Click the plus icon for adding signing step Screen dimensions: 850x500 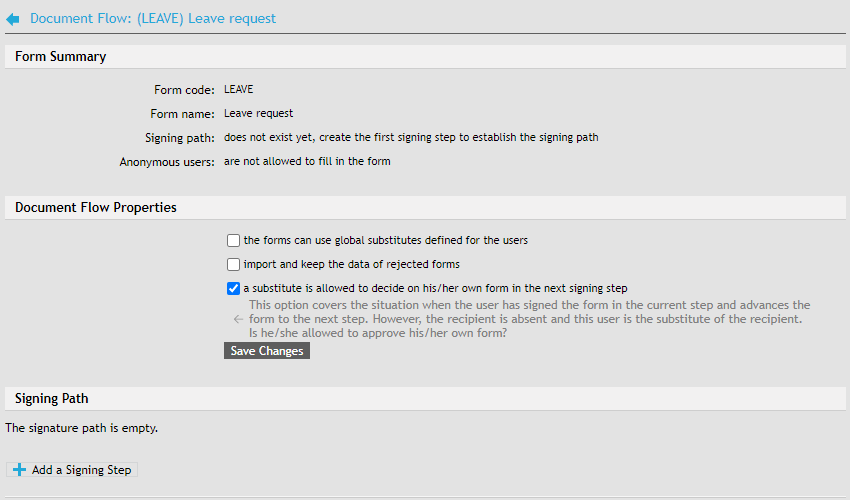pos(19,470)
